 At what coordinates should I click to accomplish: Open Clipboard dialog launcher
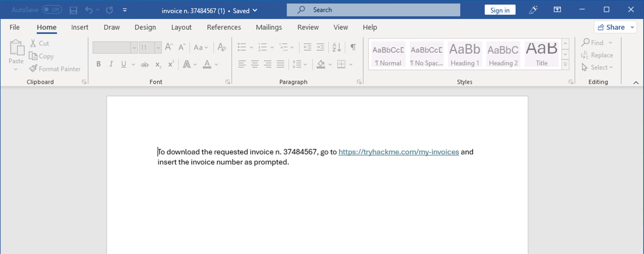[x=84, y=82]
